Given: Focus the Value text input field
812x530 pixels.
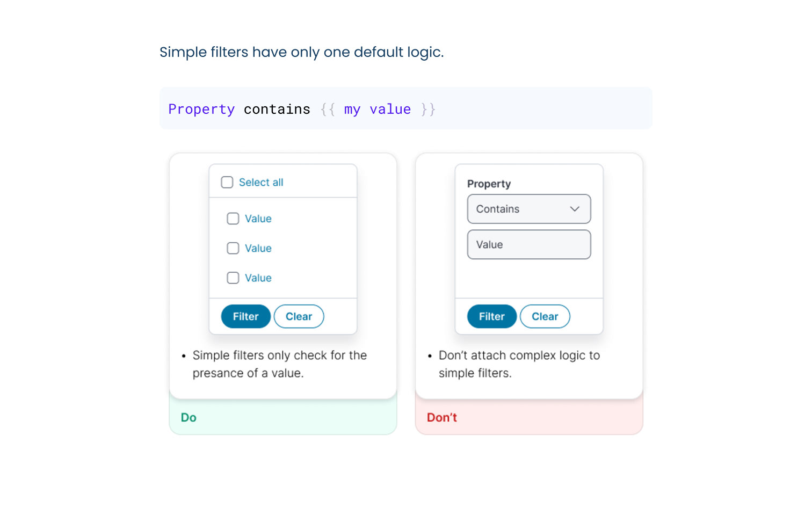Looking at the screenshot, I should (528, 244).
